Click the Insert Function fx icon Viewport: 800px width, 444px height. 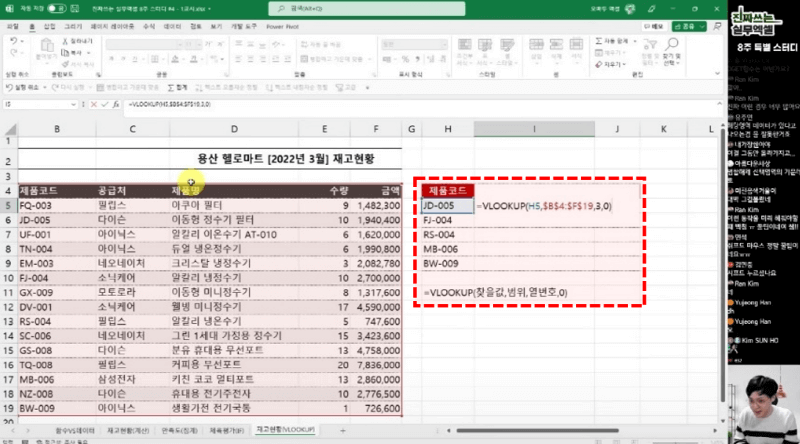(116, 104)
